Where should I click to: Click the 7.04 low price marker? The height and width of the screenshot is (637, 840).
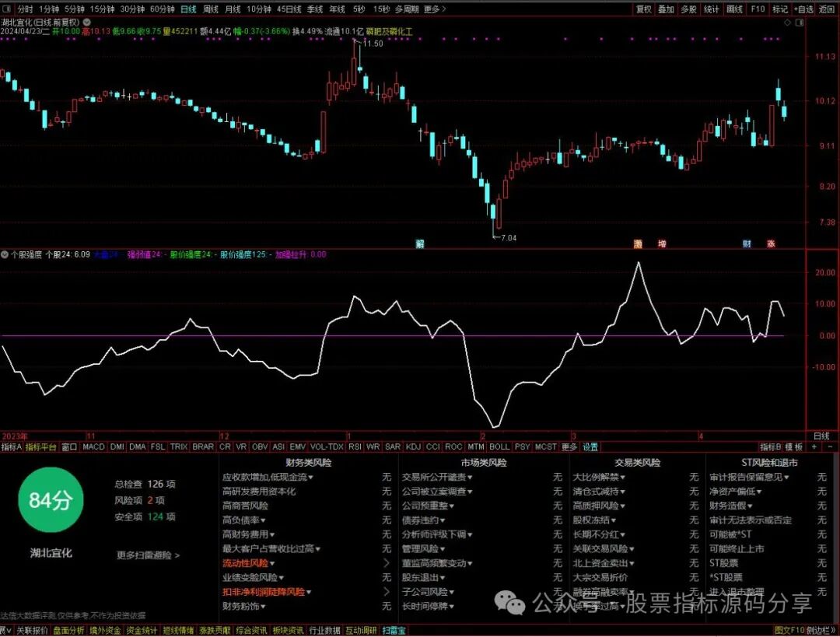[x=509, y=238]
